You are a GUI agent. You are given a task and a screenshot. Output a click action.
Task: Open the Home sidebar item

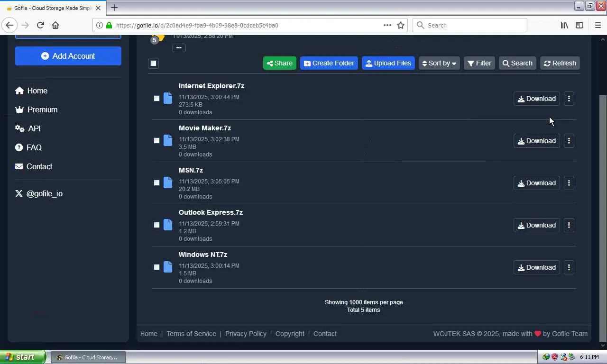coord(31,91)
